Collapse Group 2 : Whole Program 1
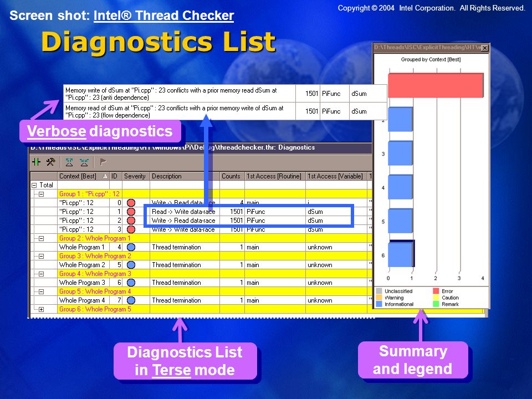The image size is (532, 399). (x=41, y=238)
